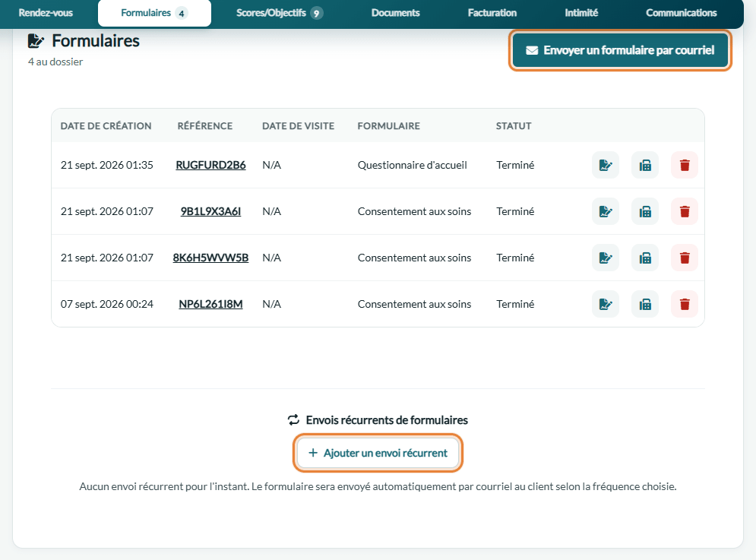The height and width of the screenshot is (560, 756).
Task: Click the fax icon for form NP6L261I8M
Action: coord(645,305)
